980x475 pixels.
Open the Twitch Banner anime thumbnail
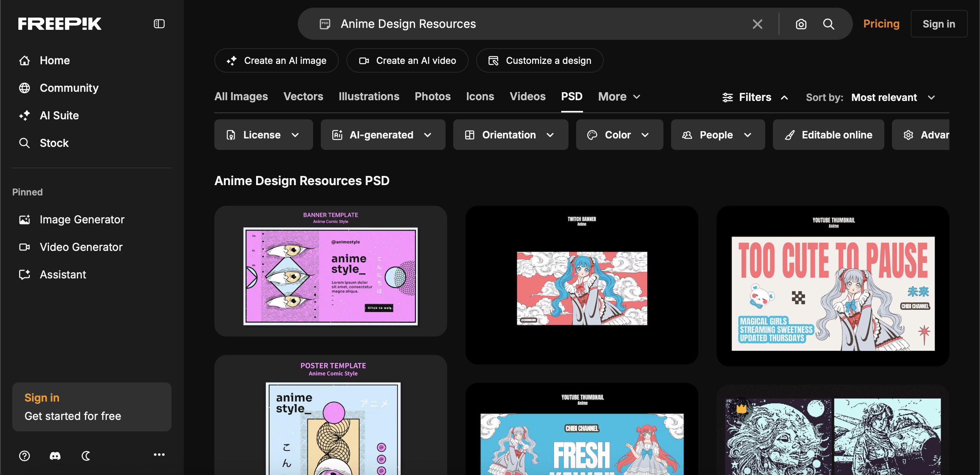tap(582, 285)
